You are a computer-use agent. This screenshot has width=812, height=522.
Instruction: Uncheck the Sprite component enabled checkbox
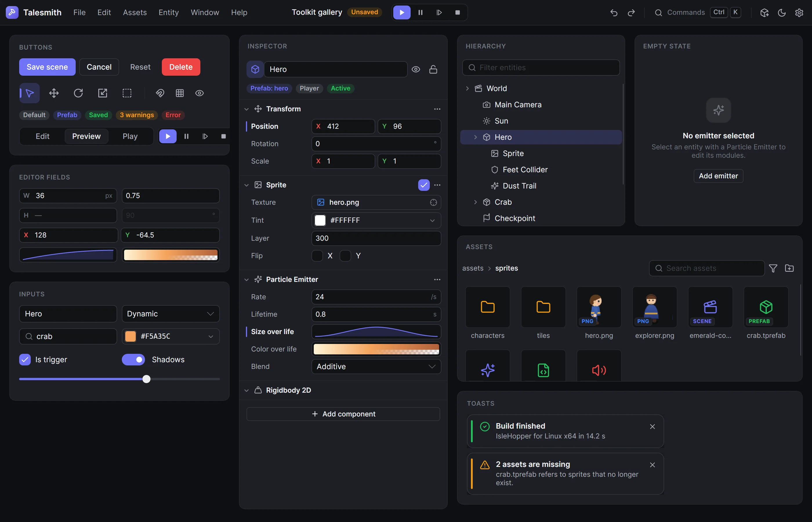(x=424, y=185)
